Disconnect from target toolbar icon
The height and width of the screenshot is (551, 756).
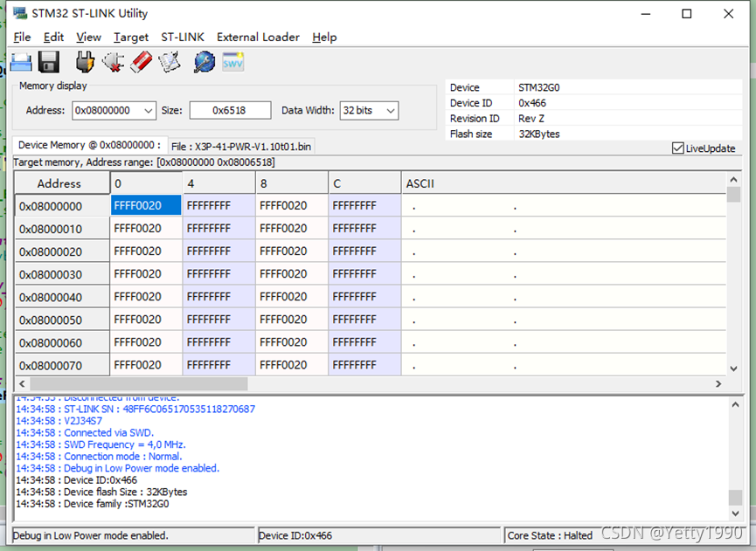pyautogui.click(x=113, y=62)
